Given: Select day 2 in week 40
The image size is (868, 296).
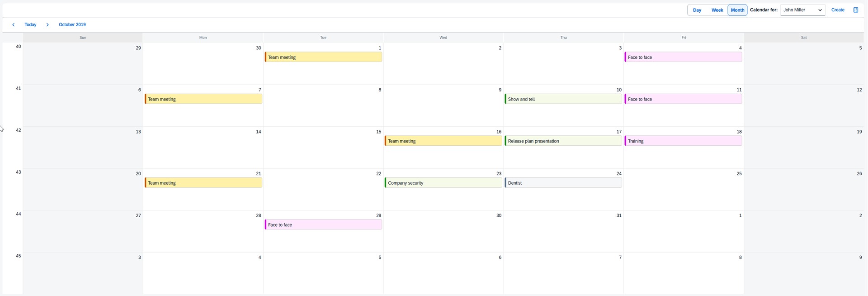Looking at the screenshot, I should tap(443, 64).
